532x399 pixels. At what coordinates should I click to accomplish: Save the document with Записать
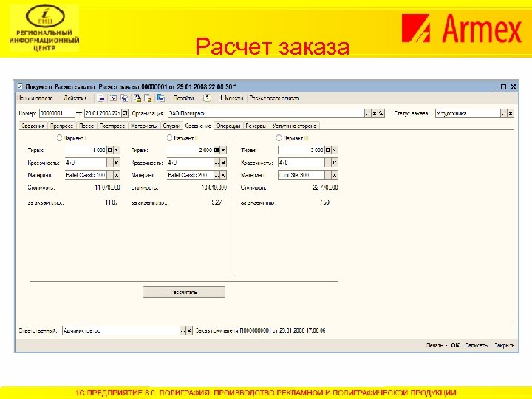(x=477, y=345)
